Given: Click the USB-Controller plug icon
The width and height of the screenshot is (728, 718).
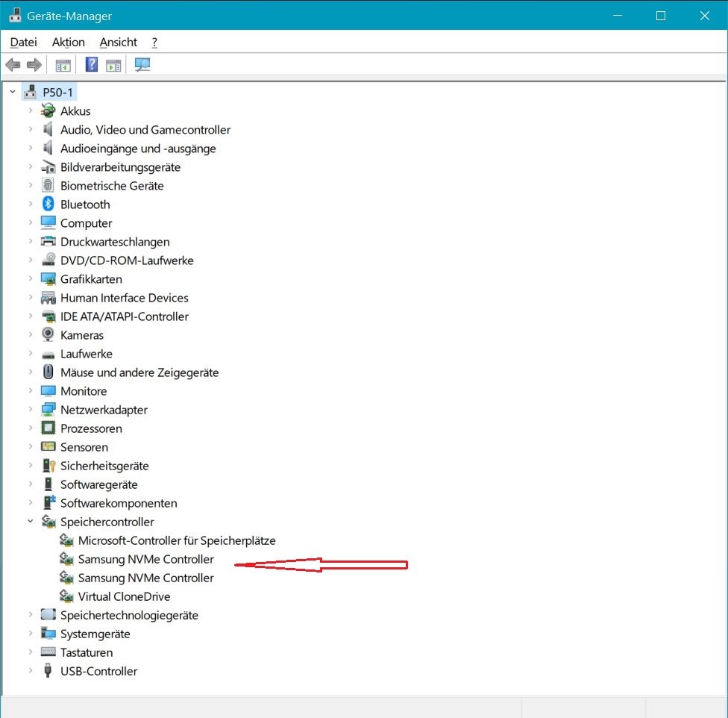Looking at the screenshot, I should point(47,671).
